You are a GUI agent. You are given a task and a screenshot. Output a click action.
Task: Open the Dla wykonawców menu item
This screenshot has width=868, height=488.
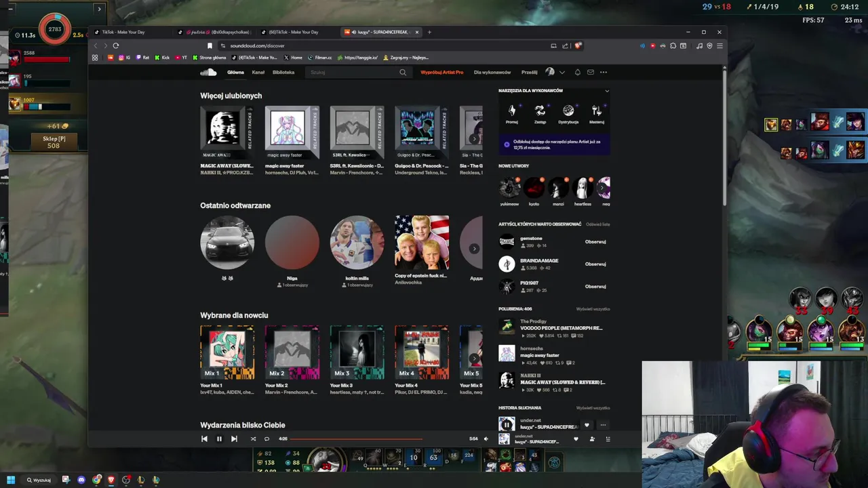tap(492, 72)
